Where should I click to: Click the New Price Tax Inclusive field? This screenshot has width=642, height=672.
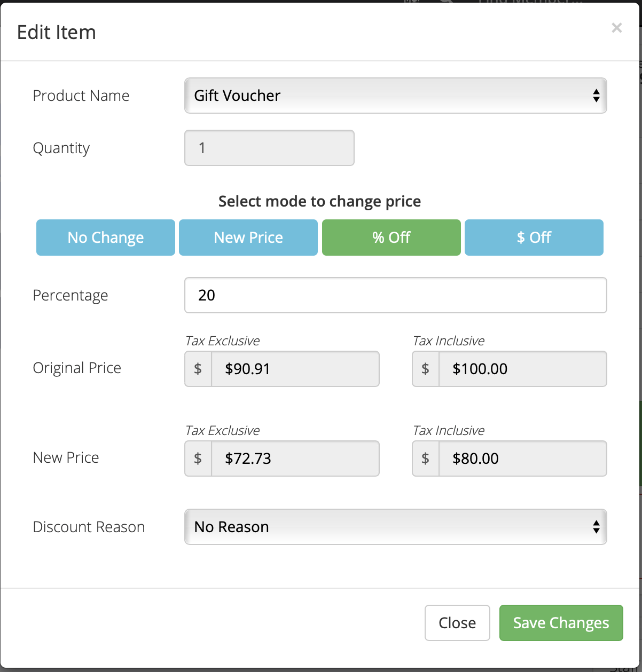pyautogui.click(x=522, y=458)
